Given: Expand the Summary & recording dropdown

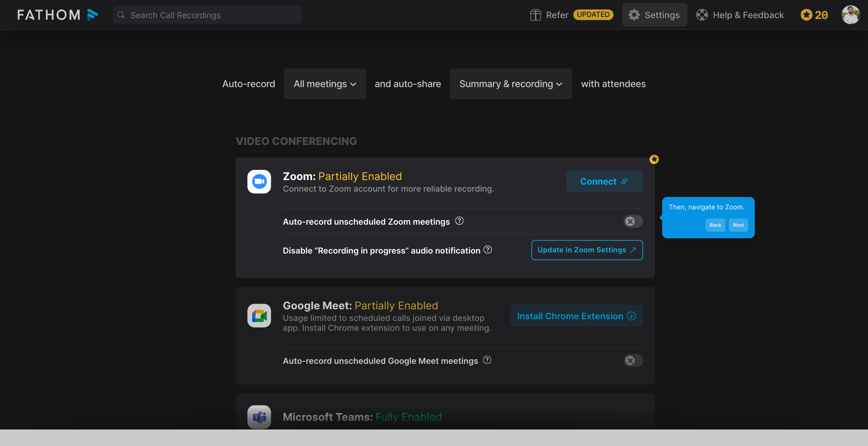Looking at the screenshot, I should [511, 84].
